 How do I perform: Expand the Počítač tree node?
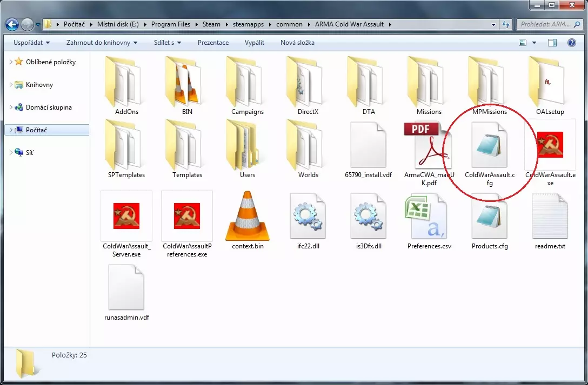tap(11, 130)
